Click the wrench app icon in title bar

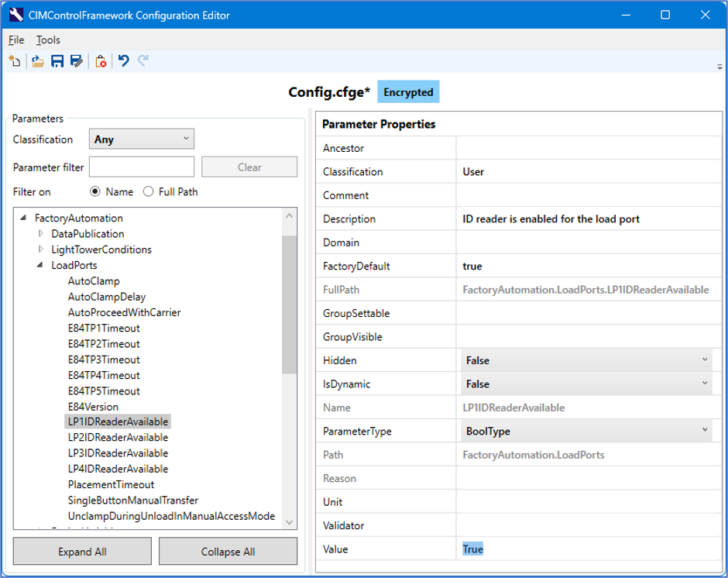pyautogui.click(x=15, y=15)
